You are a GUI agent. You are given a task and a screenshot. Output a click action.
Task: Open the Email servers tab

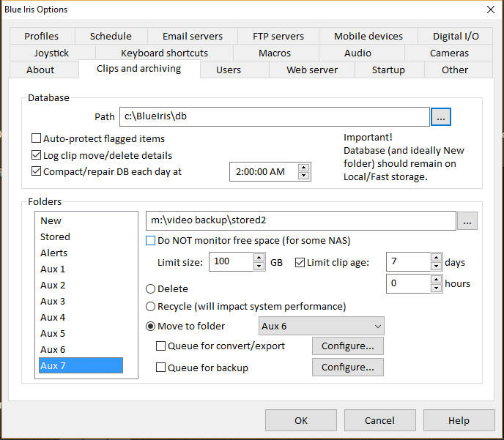[x=192, y=36]
